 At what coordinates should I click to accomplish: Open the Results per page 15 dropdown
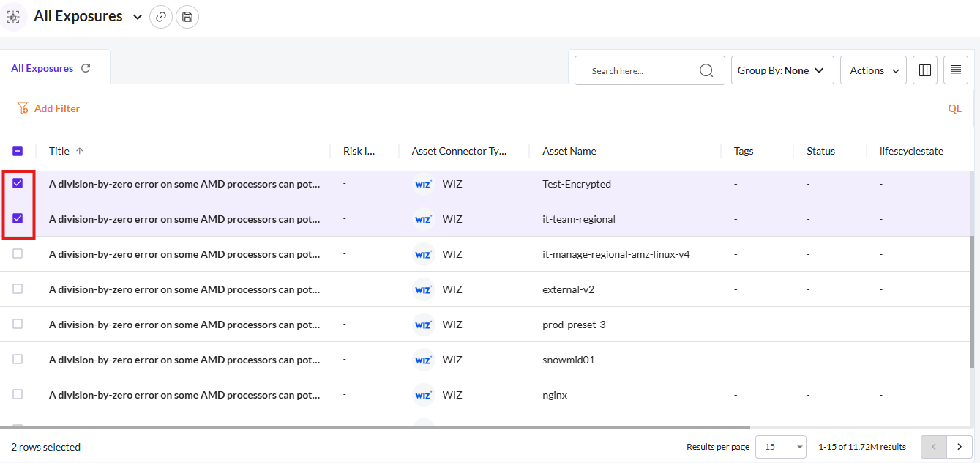pyautogui.click(x=780, y=446)
